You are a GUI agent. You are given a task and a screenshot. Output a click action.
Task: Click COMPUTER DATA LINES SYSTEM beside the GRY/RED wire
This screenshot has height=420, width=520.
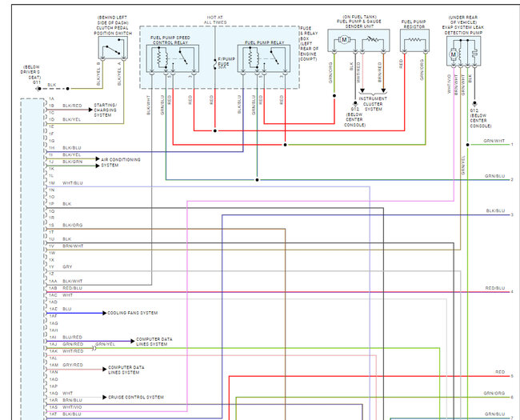[126, 370]
